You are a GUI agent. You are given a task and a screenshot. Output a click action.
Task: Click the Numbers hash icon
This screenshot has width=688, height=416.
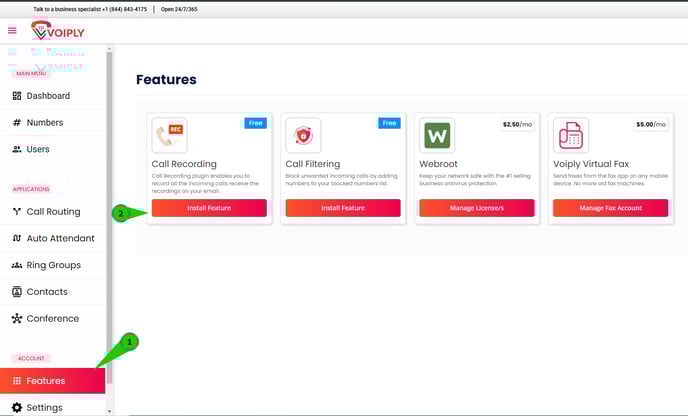click(17, 122)
